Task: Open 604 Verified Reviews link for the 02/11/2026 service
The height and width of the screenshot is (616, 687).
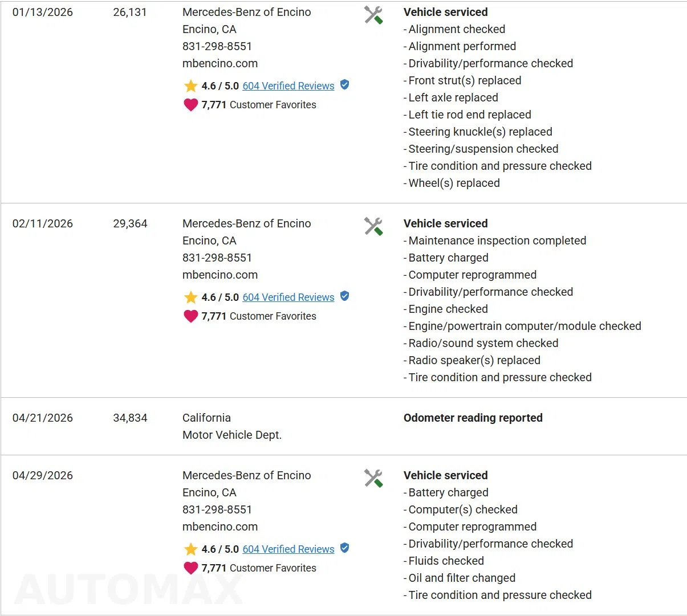Action: (288, 297)
